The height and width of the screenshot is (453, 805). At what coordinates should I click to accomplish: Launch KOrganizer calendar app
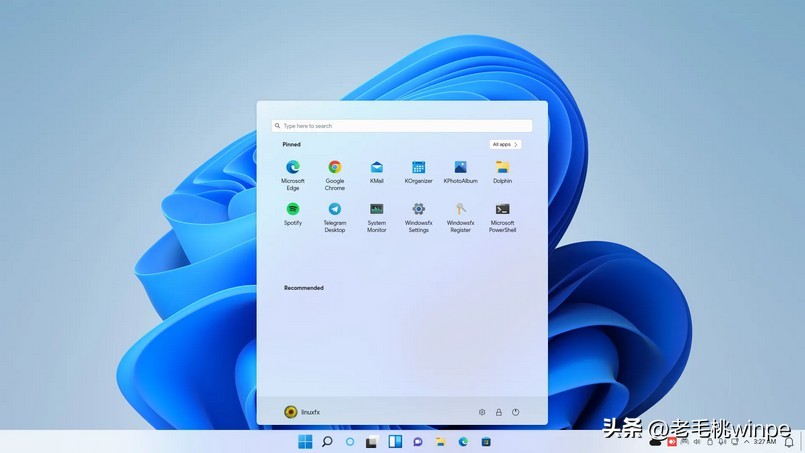click(418, 168)
